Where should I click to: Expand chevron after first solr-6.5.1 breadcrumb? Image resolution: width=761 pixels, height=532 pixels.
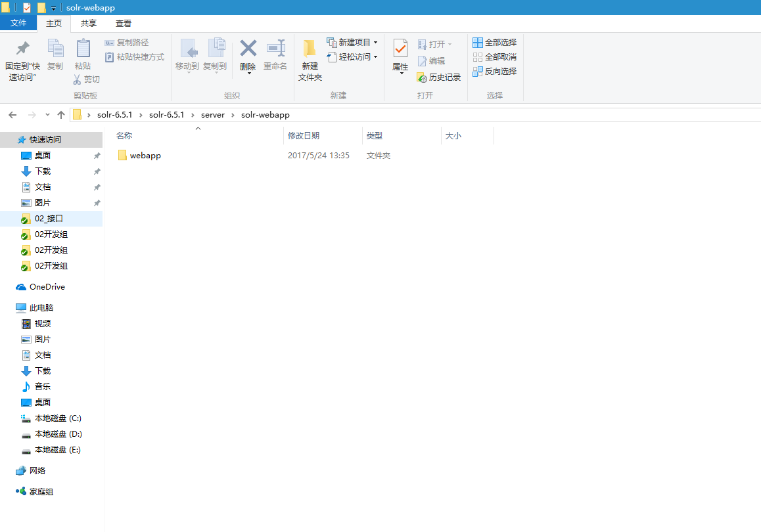(141, 115)
